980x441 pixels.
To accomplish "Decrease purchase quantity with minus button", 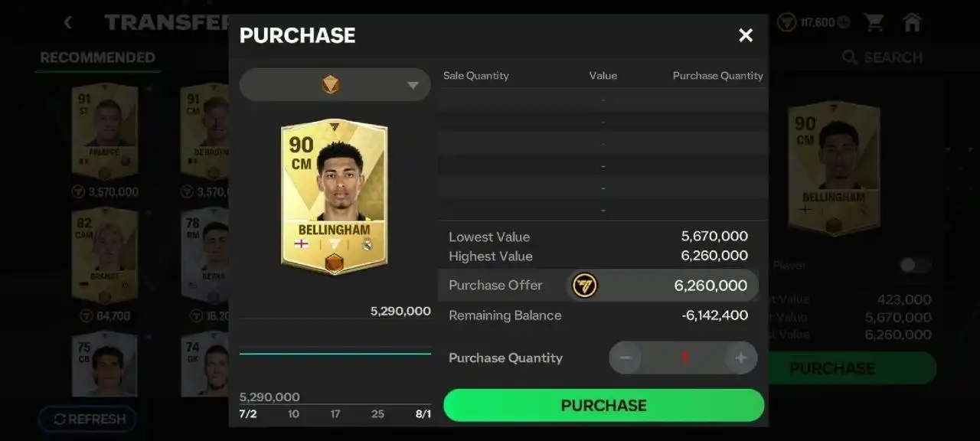I will coord(626,358).
